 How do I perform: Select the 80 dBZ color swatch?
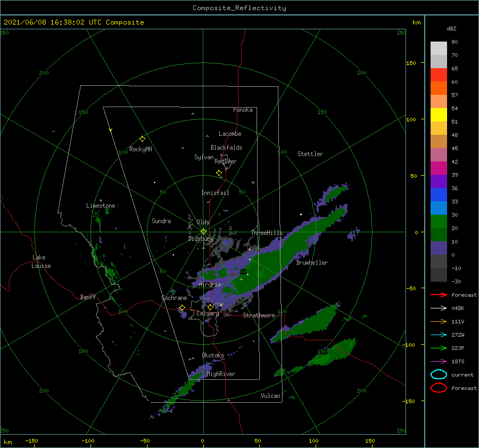tap(439, 48)
